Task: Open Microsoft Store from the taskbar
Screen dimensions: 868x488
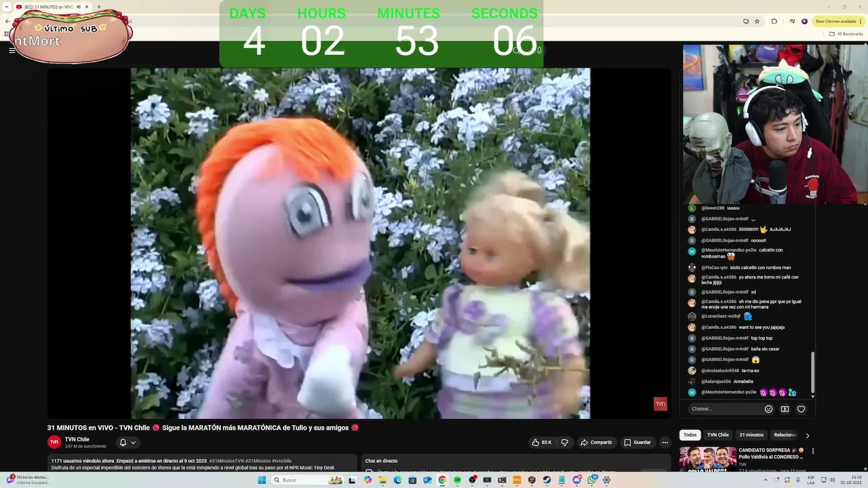Action: click(412, 480)
